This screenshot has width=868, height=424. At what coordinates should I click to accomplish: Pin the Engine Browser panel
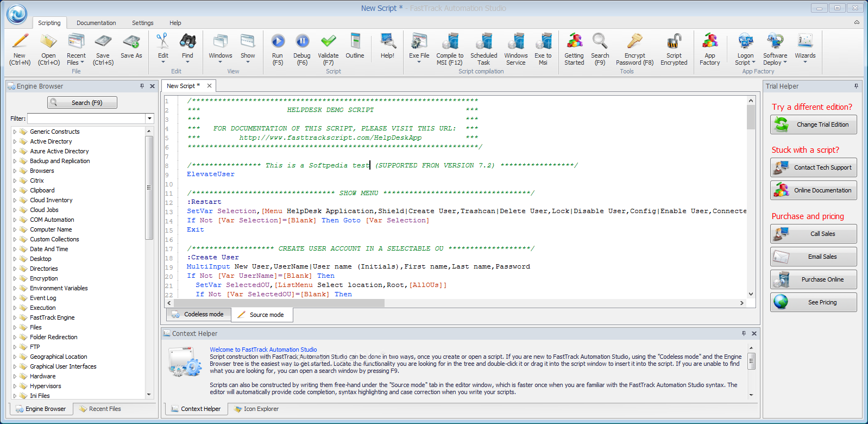[142, 86]
